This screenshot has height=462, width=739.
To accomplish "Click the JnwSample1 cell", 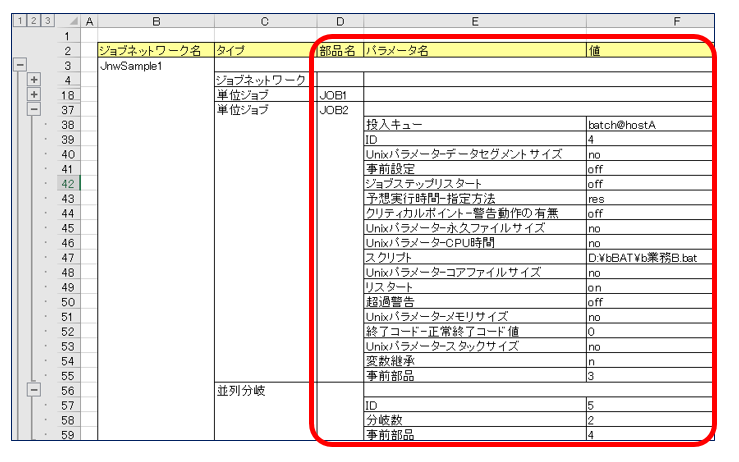I will (x=155, y=64).
